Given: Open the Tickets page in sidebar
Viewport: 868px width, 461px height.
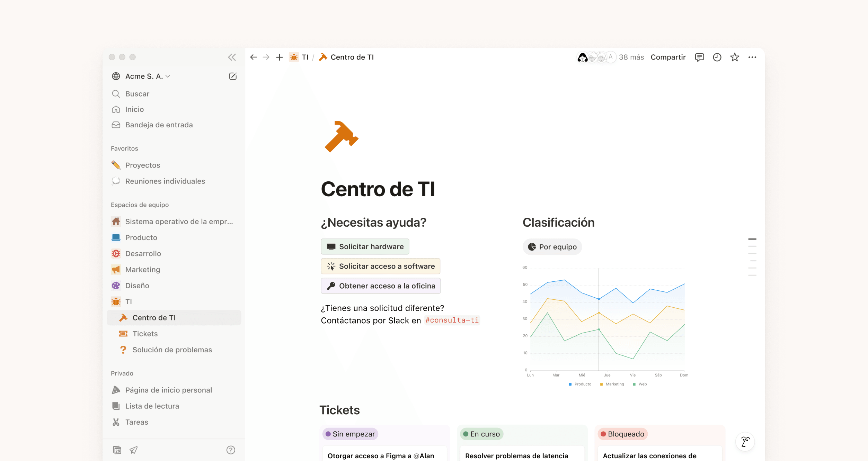Looking at the screenshot, I should (x=174, y=334).
